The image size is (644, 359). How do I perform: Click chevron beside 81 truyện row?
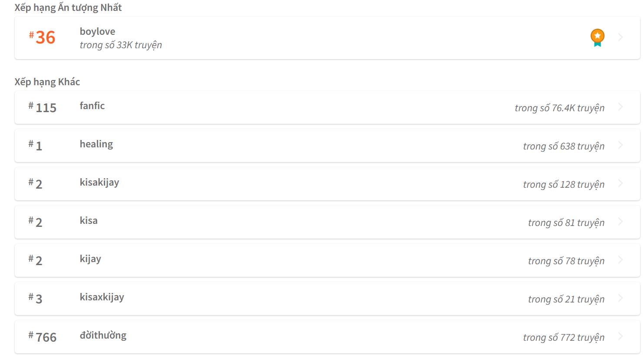coord(621,222)
